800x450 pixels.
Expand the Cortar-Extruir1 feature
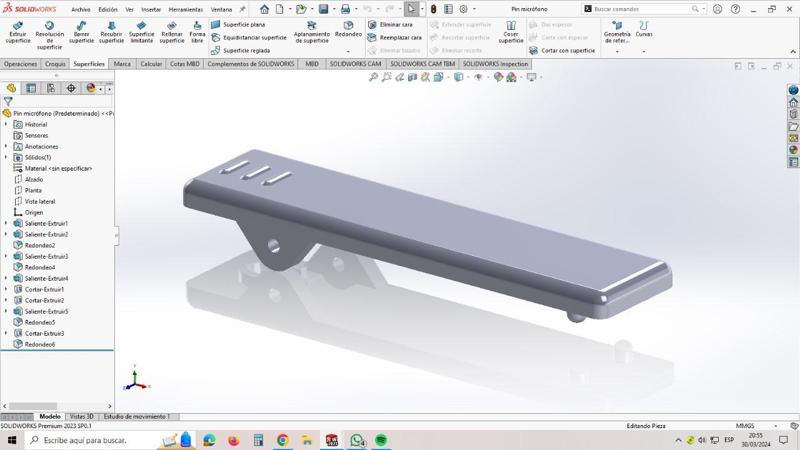click(6, 289)
